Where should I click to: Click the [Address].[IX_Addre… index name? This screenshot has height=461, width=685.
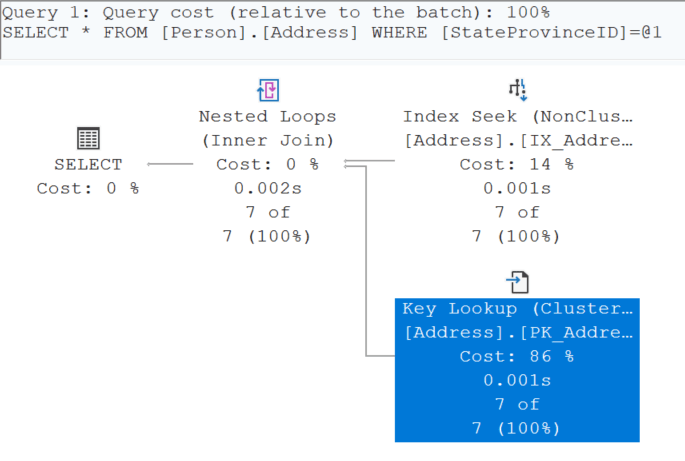(517, 140)
